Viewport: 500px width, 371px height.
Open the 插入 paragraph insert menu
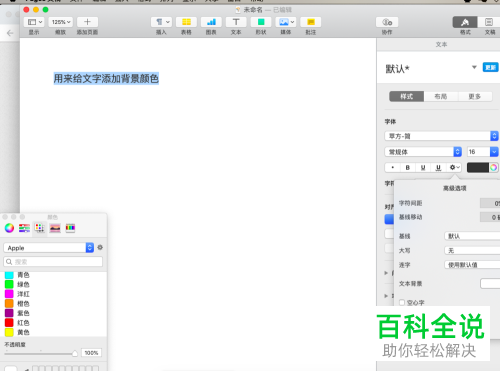[x=162, y=22]
